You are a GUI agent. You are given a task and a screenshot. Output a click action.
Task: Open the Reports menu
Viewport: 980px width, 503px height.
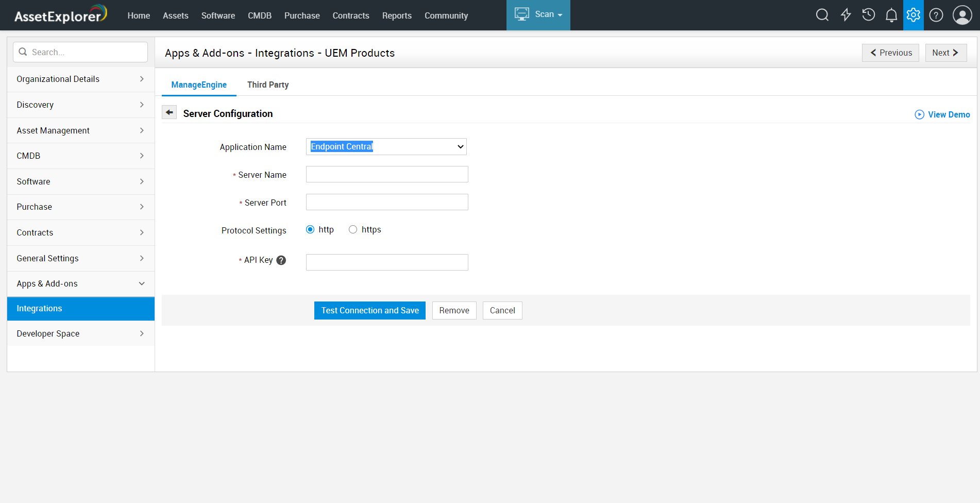tap(397, 15)
